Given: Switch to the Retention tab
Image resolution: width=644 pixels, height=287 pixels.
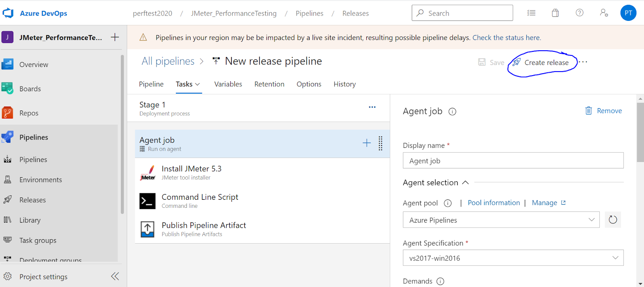Looking at the screenshot, I should (x=269, y=84).
